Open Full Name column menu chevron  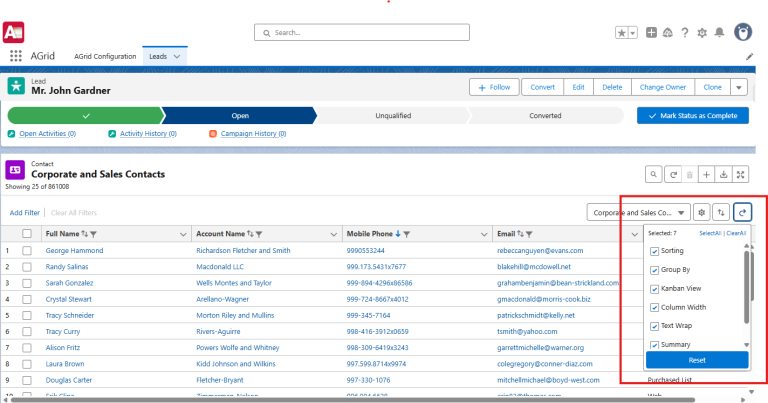point(183,234)
